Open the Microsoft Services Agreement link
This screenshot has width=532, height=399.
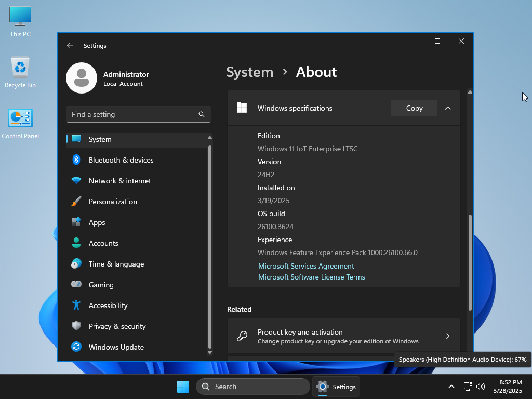point(306,266)
